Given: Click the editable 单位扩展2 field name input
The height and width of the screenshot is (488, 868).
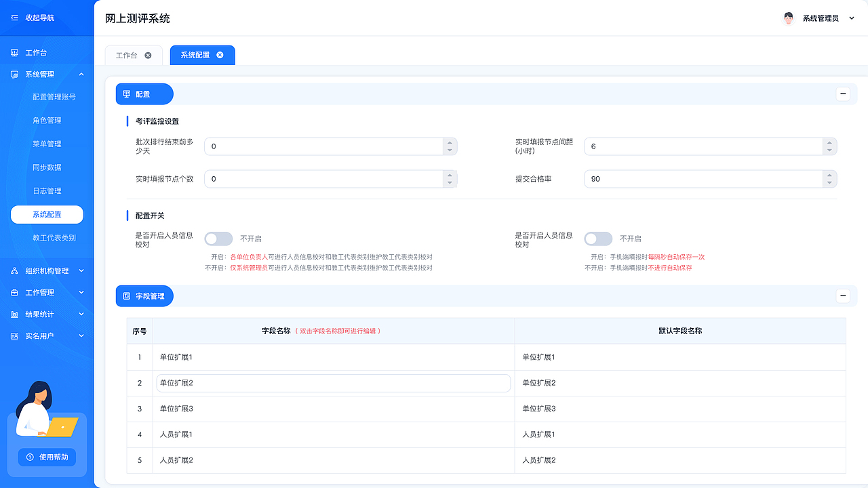Looking at the screenshot, I should pyautogui.click(x=333, y=383).
